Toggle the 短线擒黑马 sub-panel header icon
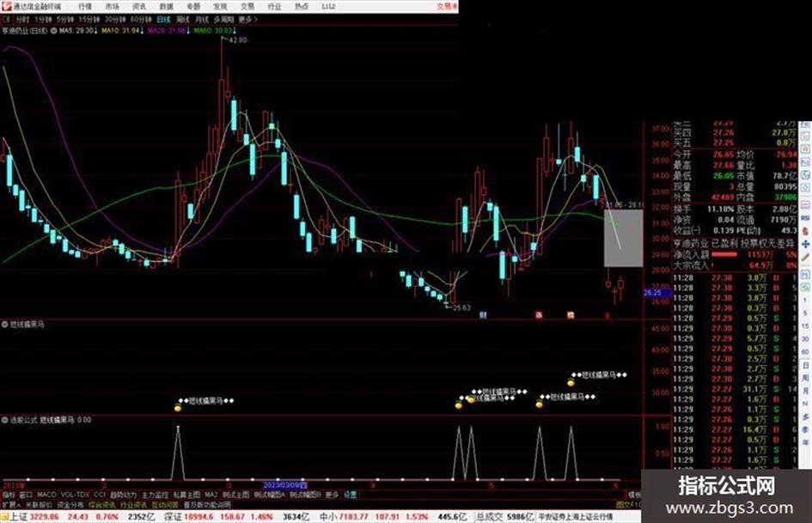 [4, 325]
